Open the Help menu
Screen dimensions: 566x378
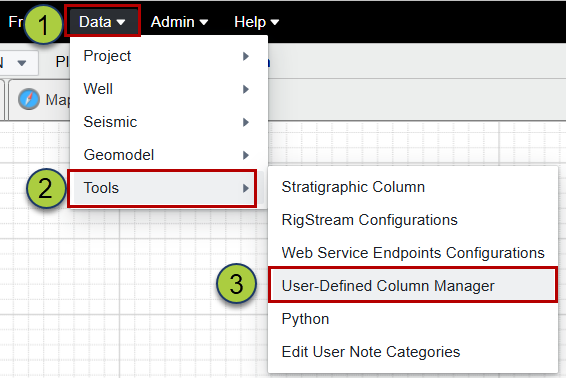pyautogui.click(x=256, y=22)
